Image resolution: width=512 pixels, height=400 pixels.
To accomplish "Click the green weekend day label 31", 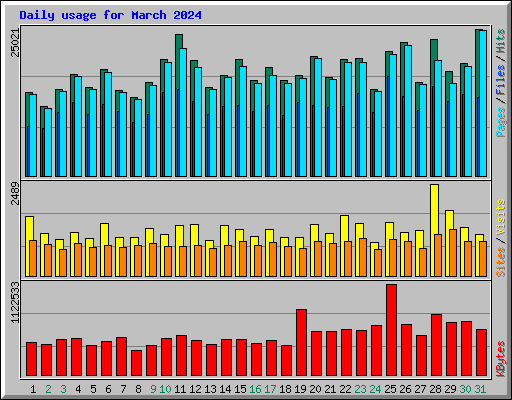I will click(x=480, y=389).
